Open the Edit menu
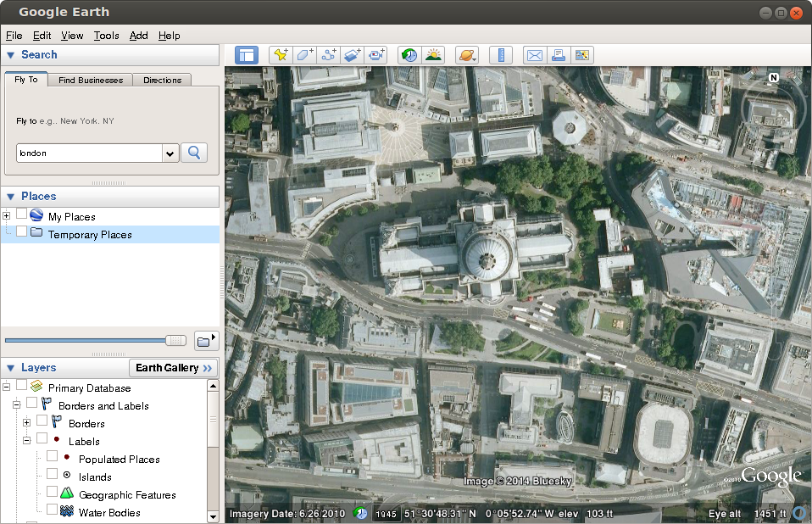This screenshot has width=812, height=524. pyautogui.click(x=42, y=36)
